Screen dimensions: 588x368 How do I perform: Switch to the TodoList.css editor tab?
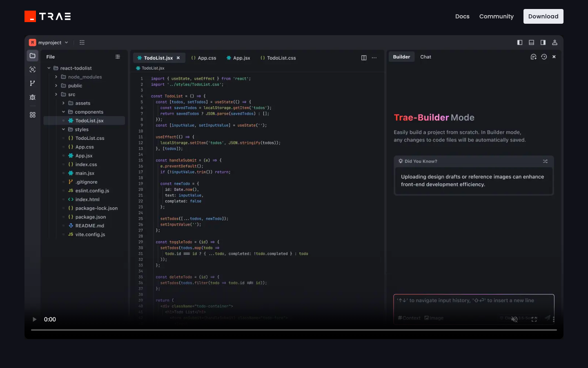pyautogui.click(x=278, y=58)
